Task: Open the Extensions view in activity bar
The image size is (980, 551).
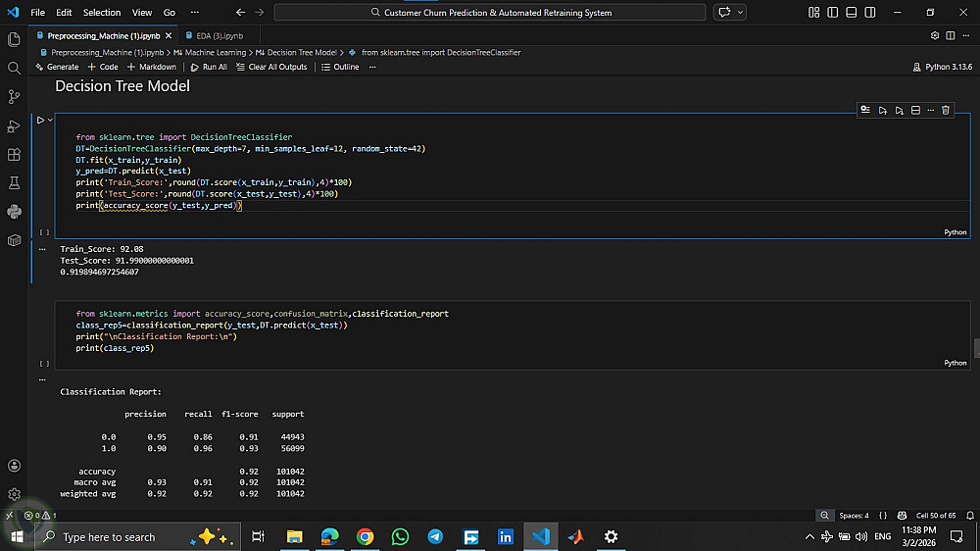Action: coord(14,154)
